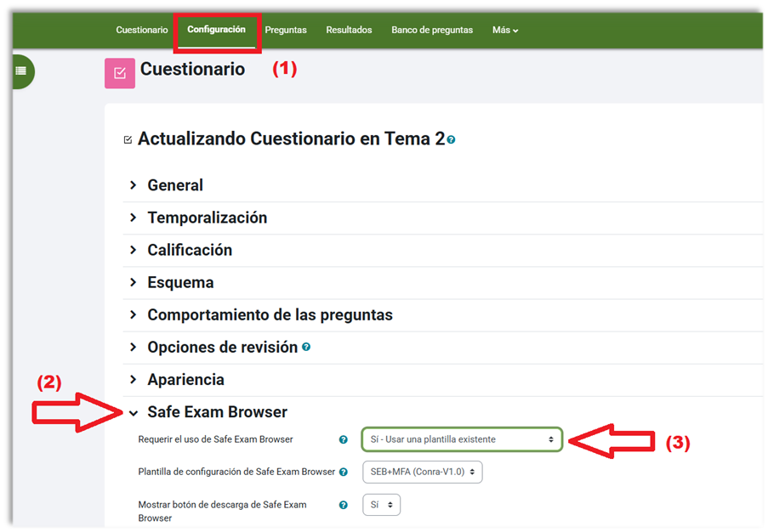Click the pink Cuestionario quiz icon
768x532 pixels.
pyautogui.click(x=119, y=73)
